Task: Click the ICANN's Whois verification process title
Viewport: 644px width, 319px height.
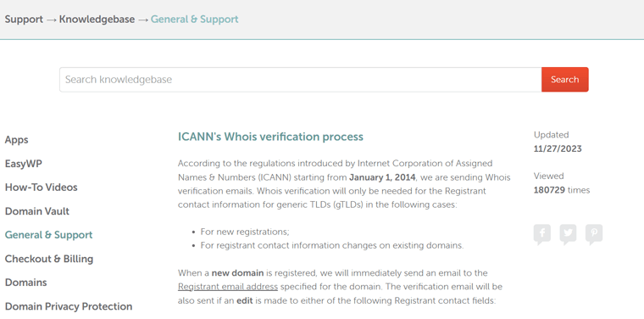Action: 270,137
